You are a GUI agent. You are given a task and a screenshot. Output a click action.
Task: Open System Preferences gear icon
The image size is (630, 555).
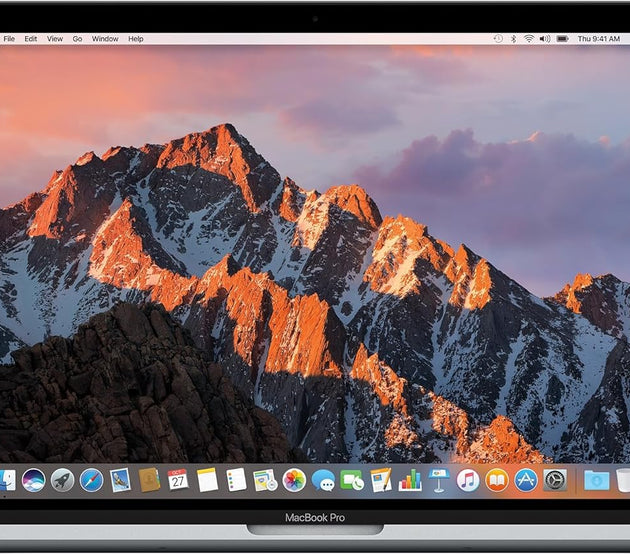pyautogui.click(x=555, y=480)
